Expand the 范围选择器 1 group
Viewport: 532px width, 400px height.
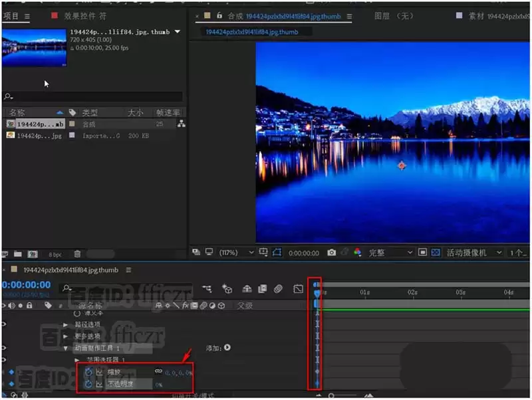pos(77,359)
